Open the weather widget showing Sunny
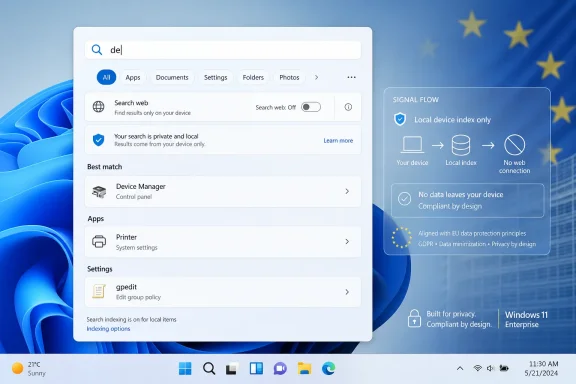This screenshot has height=384, width=576. (x=29, y=369)
